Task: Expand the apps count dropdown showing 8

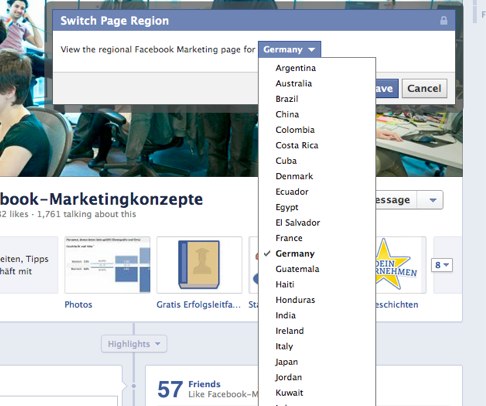Action: 442,265
